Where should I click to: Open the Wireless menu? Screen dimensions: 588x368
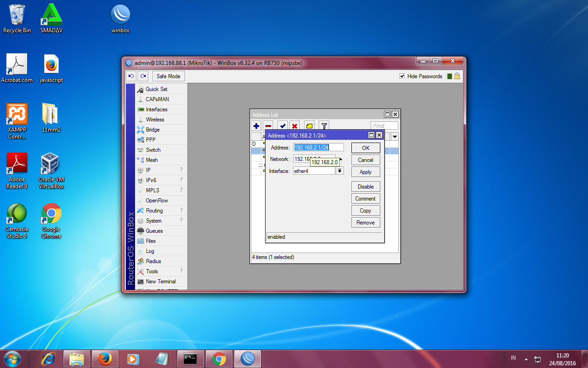tap(162, 120)
